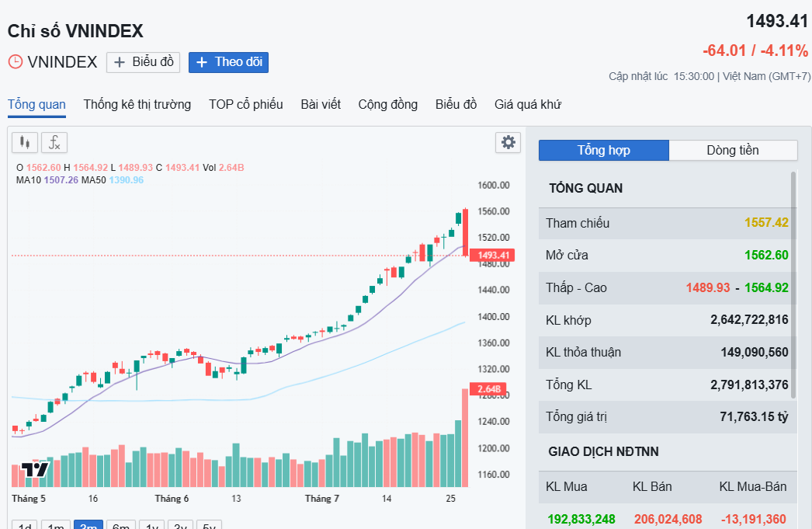
Task: Click the "Tháng 7" date-axis label
Action: click(321, 499)
